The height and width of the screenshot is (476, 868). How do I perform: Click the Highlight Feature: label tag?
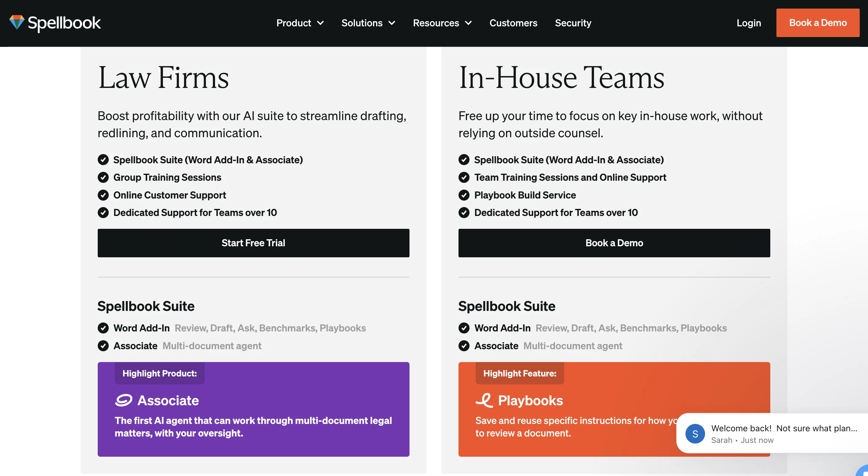click(x=519, y=373)
